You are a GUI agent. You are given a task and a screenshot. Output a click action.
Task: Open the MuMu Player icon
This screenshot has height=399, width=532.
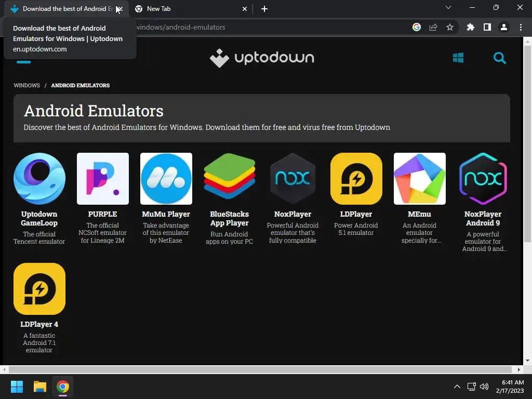(166, 179)
